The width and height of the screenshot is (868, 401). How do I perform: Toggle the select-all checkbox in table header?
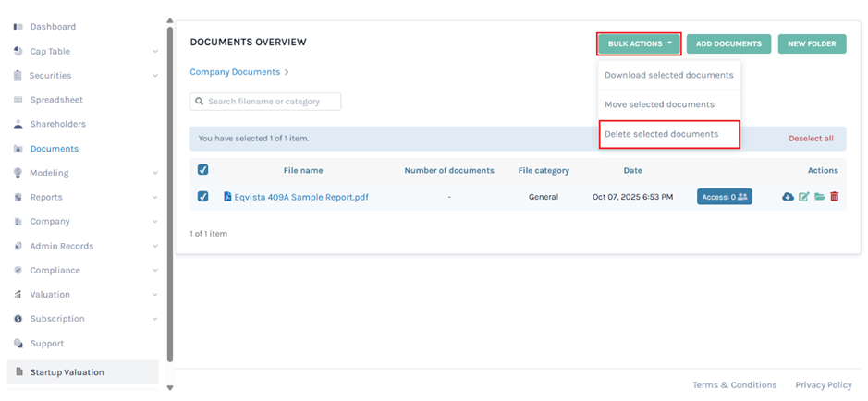pos(203,170)
